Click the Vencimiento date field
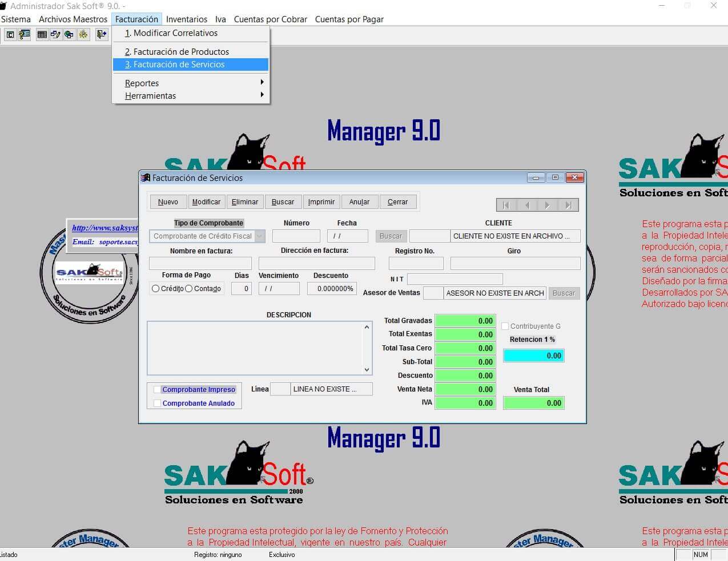This screenshot has height=561, width=728. [x=279, y=288]
